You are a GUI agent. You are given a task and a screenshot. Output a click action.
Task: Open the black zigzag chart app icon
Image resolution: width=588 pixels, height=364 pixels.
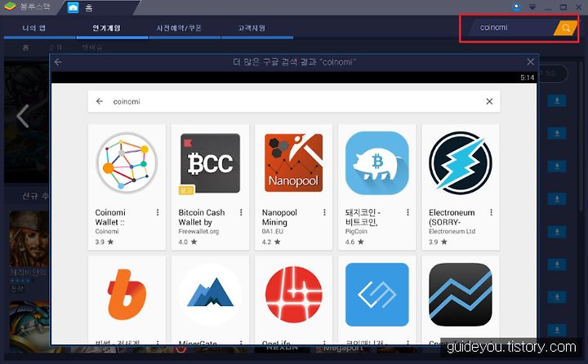(460, 295)
